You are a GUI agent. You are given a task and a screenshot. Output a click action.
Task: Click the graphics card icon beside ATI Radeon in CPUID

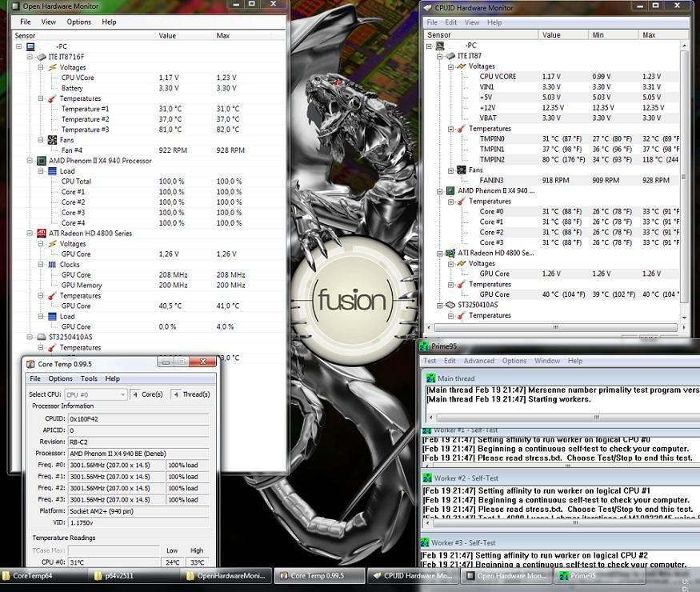[450, 253]
